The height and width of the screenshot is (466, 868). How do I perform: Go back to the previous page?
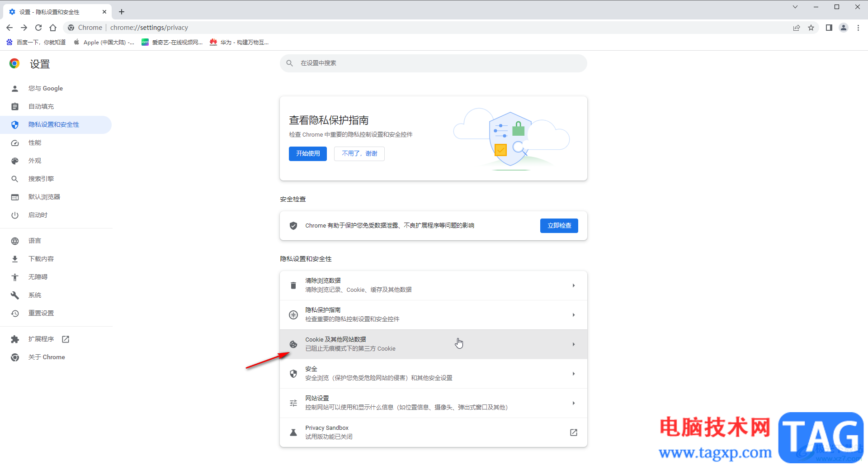(x=9, y=28)
